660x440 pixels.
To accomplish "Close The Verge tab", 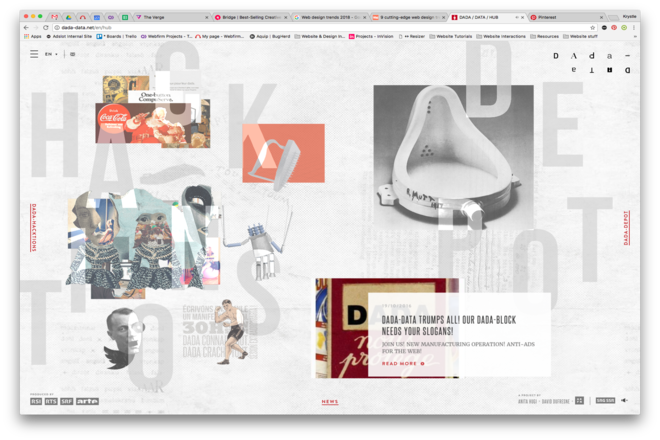I will [207, 17].
